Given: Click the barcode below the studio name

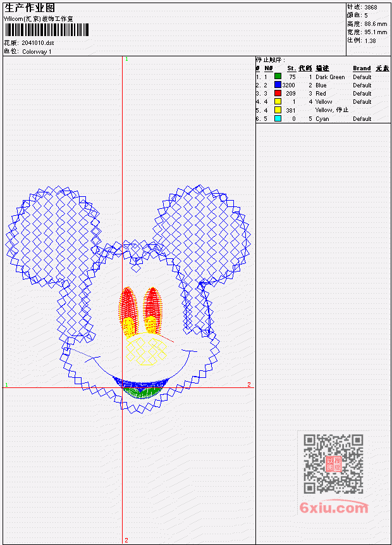Looking at the screenshot, I should pyautogui.click(x=47, y=30).
